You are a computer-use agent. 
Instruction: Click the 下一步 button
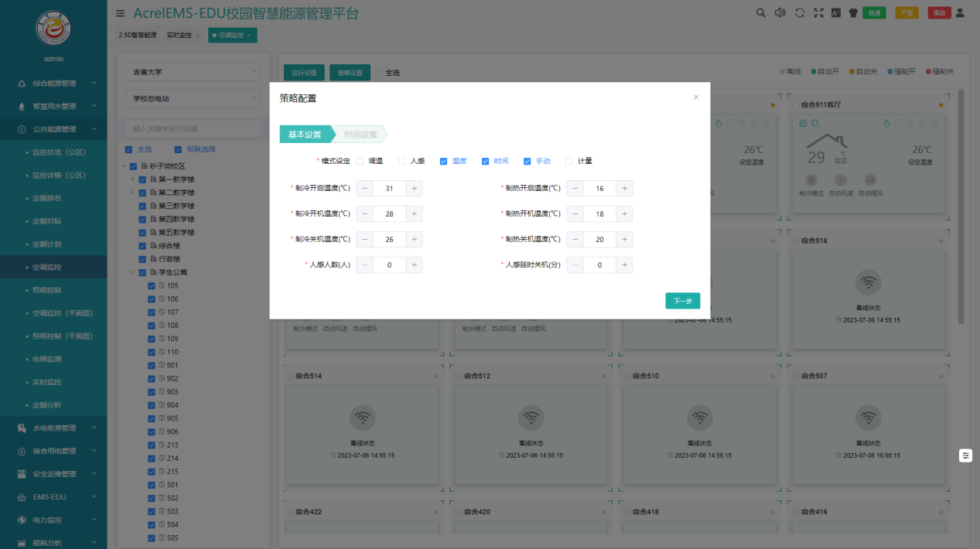(x=682, y=301)
